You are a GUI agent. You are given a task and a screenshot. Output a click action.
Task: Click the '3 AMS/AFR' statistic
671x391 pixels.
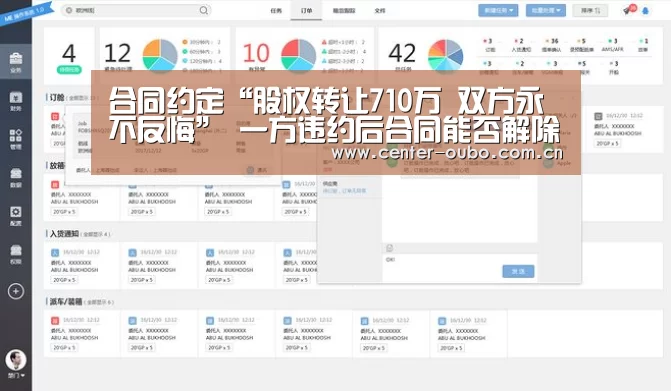pos(612,45)
